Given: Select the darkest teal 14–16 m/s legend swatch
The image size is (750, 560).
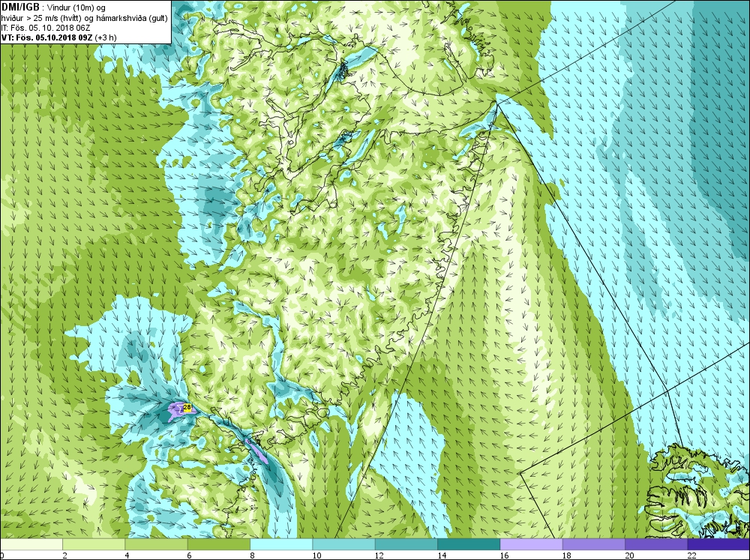Looking at the screenshot, I should pyautogui.click(x=469, y=544).
